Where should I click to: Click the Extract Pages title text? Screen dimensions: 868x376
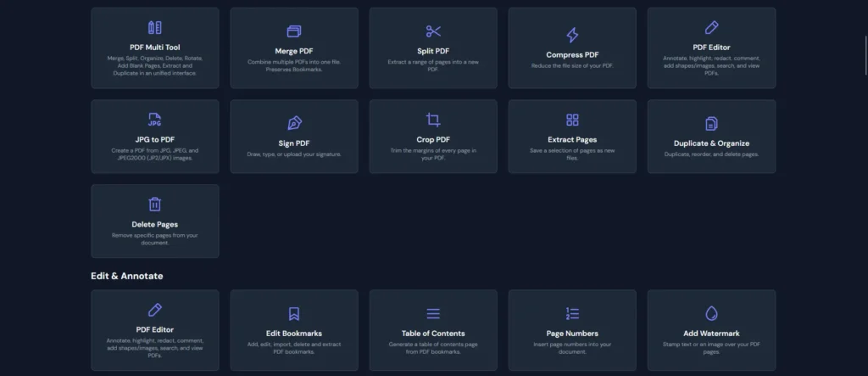click(572, 140)
